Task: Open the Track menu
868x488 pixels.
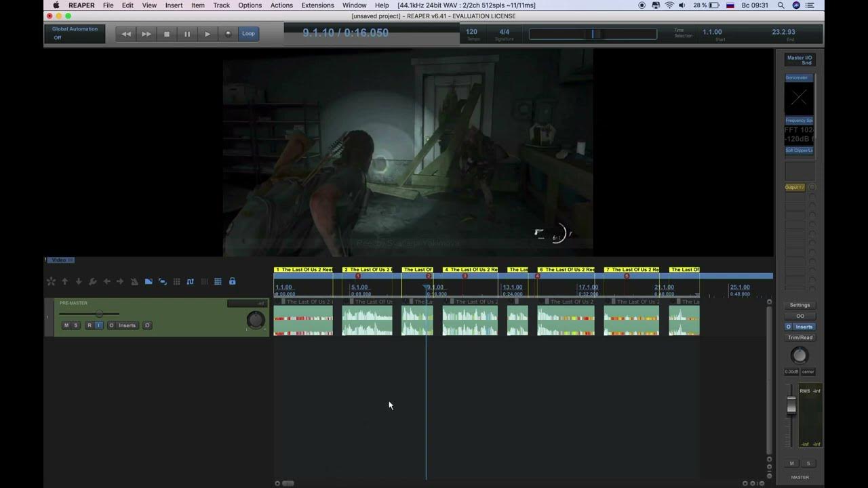Action: (x=222, y=5)
